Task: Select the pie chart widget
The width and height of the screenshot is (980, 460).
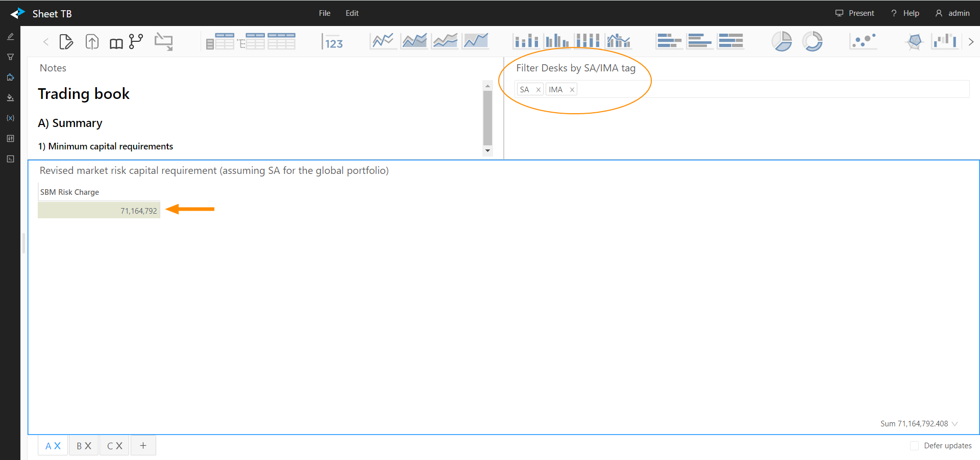Action: point(781,41)
